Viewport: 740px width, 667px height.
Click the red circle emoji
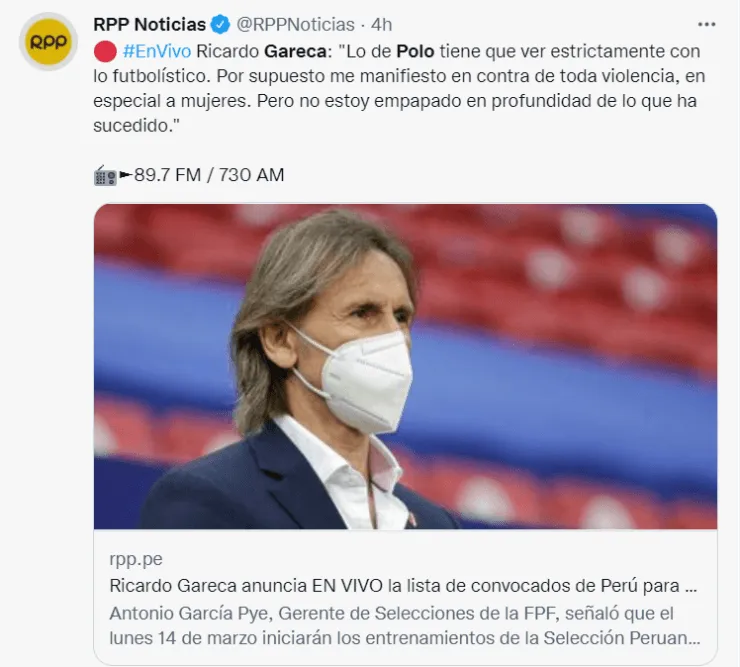pos(105,51)
